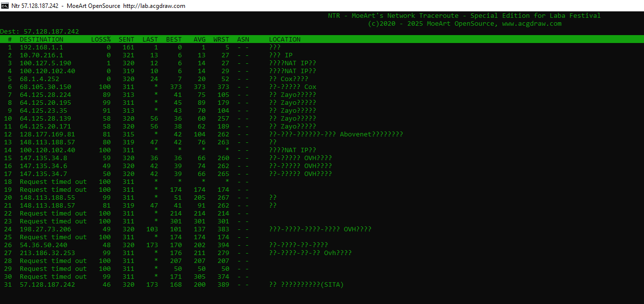This screenshot has width=644, height=304.
Task: Click the ASN column header
Action: point(243,40)
